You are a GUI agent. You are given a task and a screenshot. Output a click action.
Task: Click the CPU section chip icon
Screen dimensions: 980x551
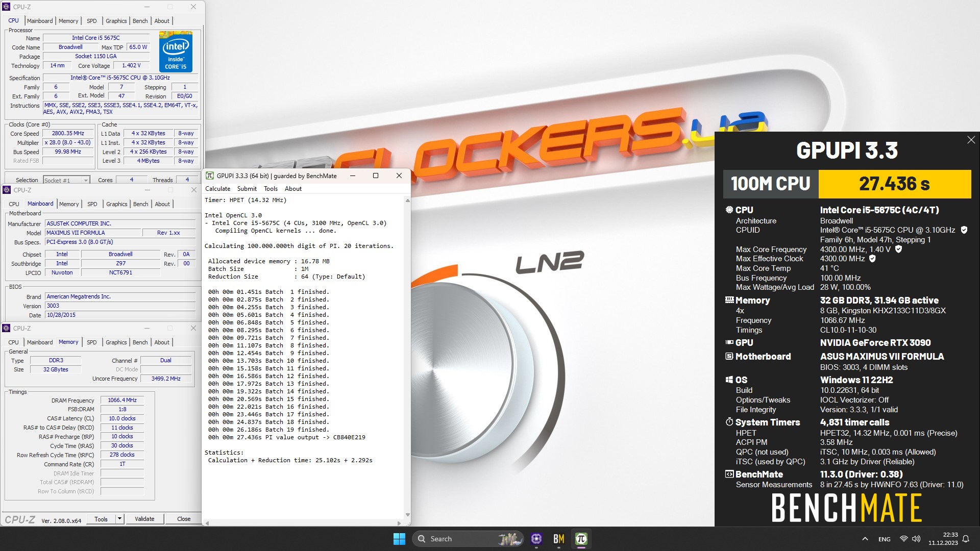click(729, 210)
